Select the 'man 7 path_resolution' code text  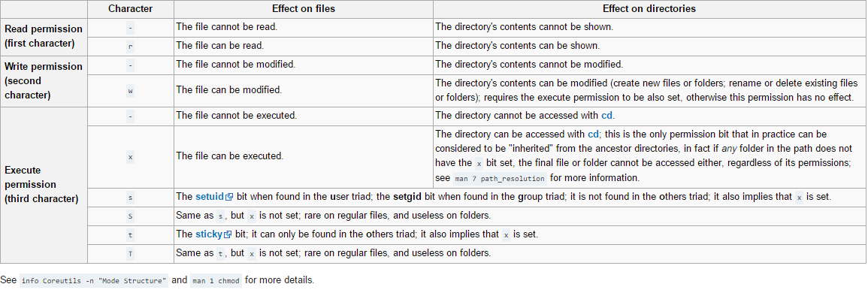[500, 178]
